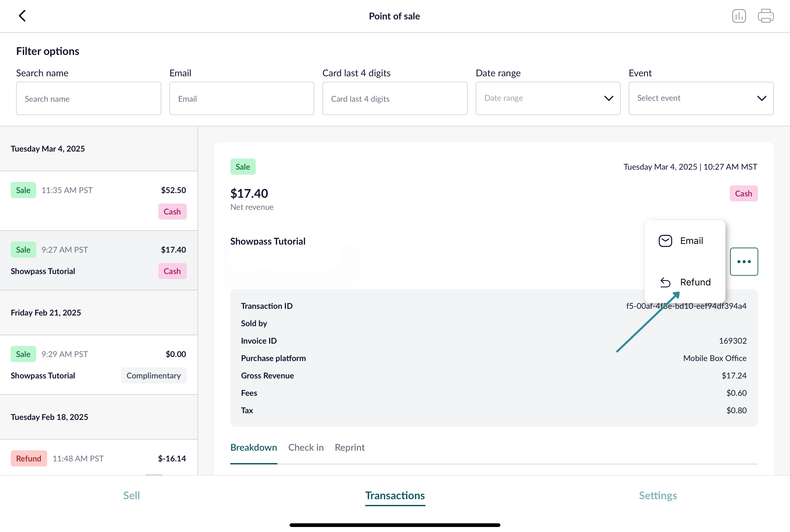
Task: Open the Reprint tab
Action: point(349,448)
